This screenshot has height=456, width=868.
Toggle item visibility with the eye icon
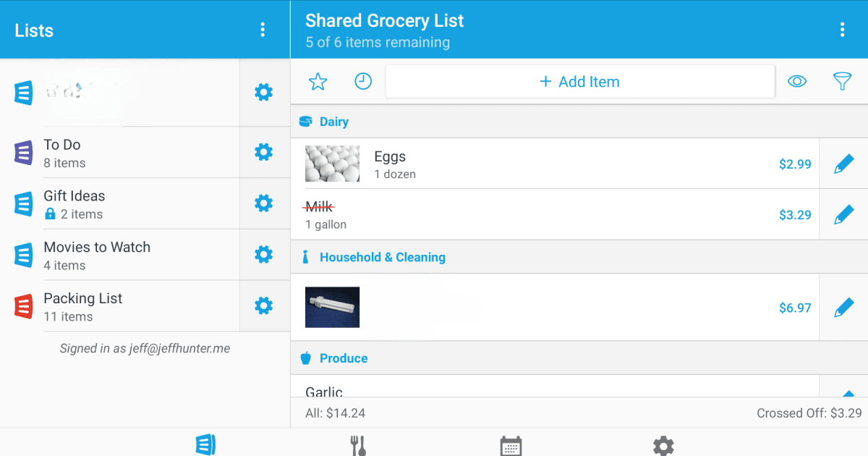pyautogui.click(x=797, y=81)
